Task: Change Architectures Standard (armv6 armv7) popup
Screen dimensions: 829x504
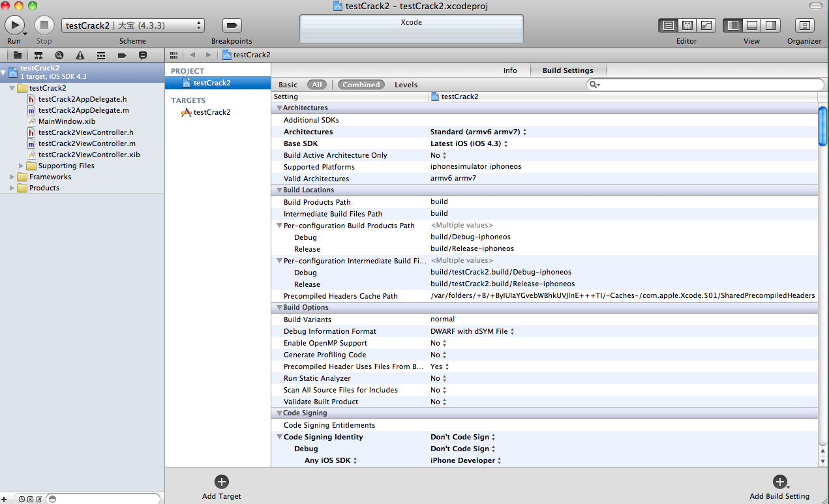Action: click(x=478, y=132)
